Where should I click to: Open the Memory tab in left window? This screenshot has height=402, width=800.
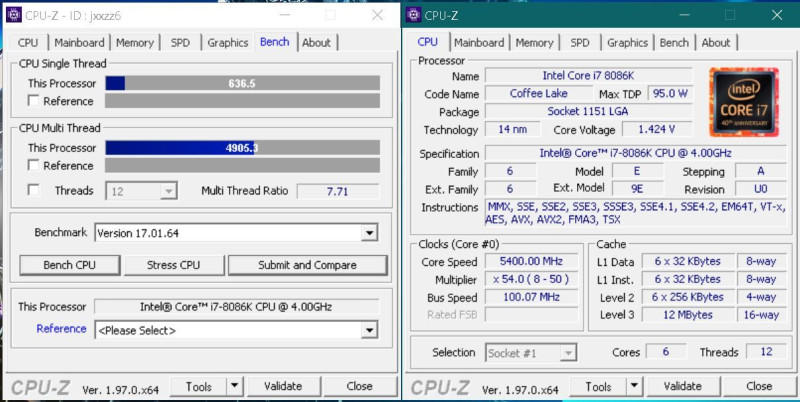pyautogui.click(x=135, y=43)
